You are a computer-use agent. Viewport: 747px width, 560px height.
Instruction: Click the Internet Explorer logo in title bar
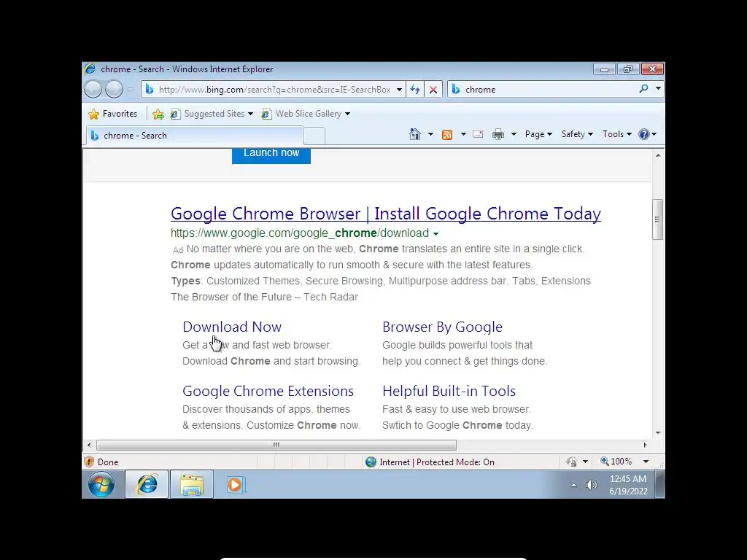click(90, 69)
